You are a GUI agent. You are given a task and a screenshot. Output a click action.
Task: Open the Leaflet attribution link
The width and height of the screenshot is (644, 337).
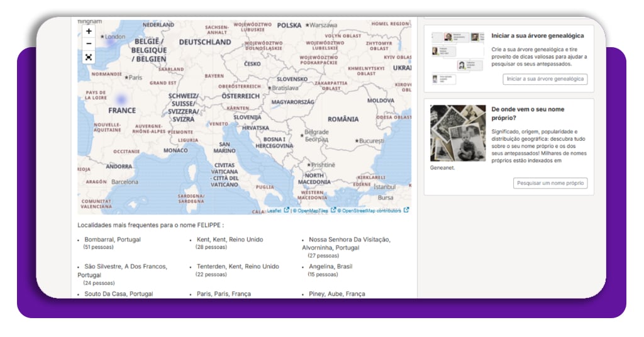point(274,211)
